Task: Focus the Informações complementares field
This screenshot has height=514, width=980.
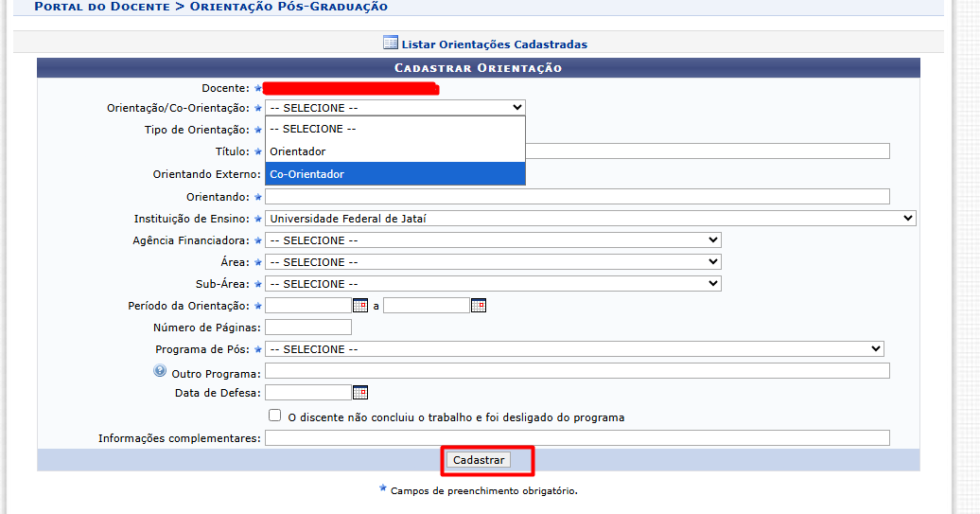Action: pos(577,437)
